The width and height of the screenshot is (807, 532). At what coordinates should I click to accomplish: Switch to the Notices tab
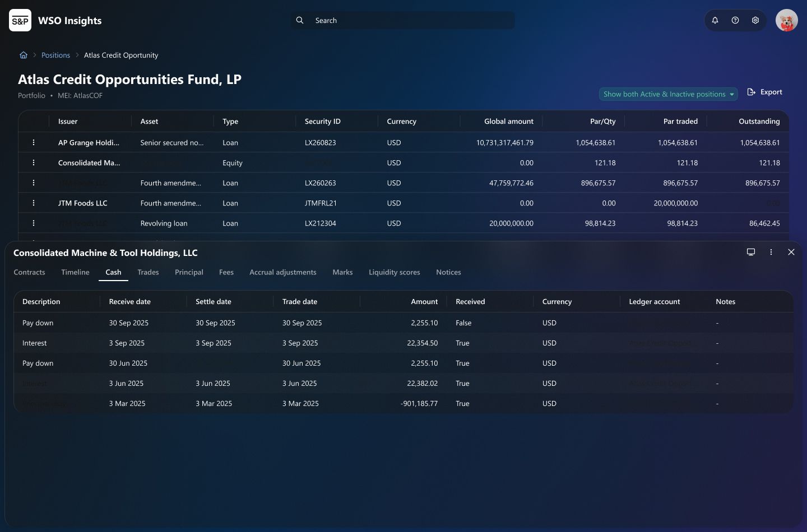click(448, 272)
